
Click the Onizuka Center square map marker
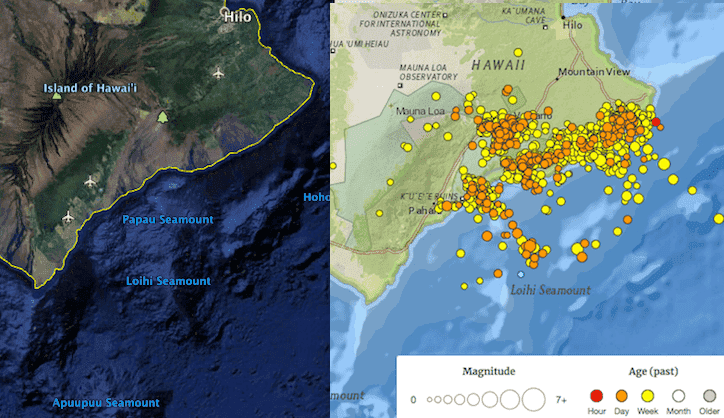(445, 15)
